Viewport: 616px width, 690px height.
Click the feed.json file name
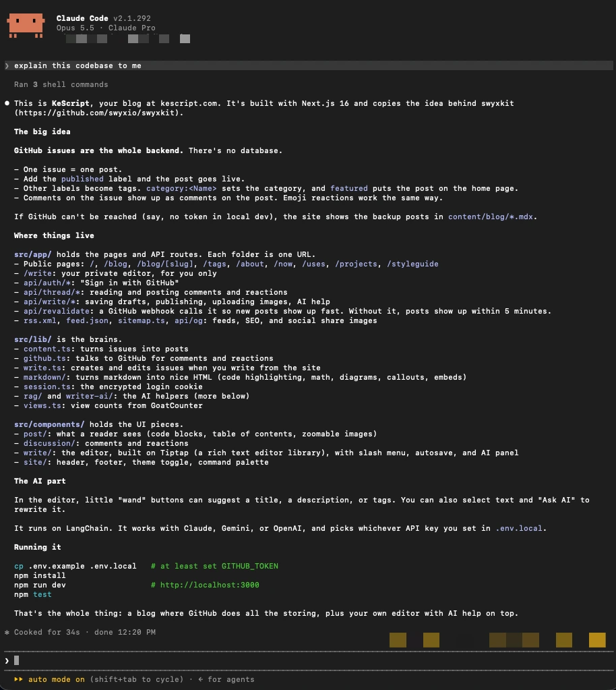[87, 320]
